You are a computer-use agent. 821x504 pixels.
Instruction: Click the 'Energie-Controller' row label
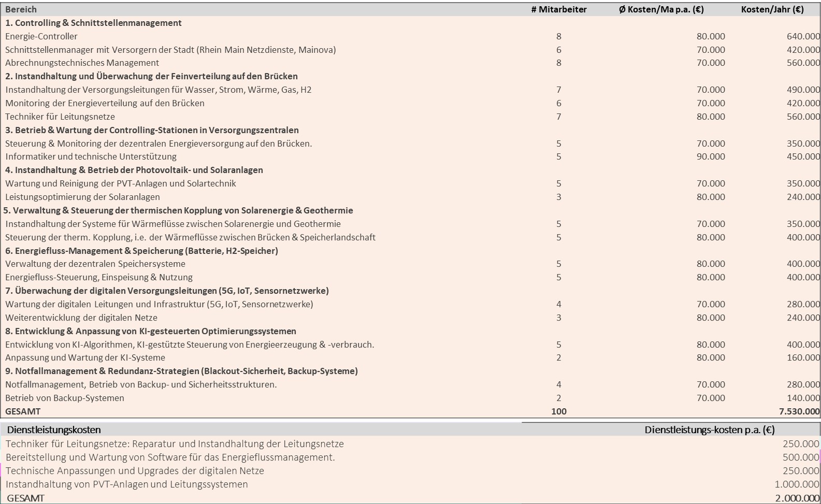pyautogui.click(x=41, y=36)
